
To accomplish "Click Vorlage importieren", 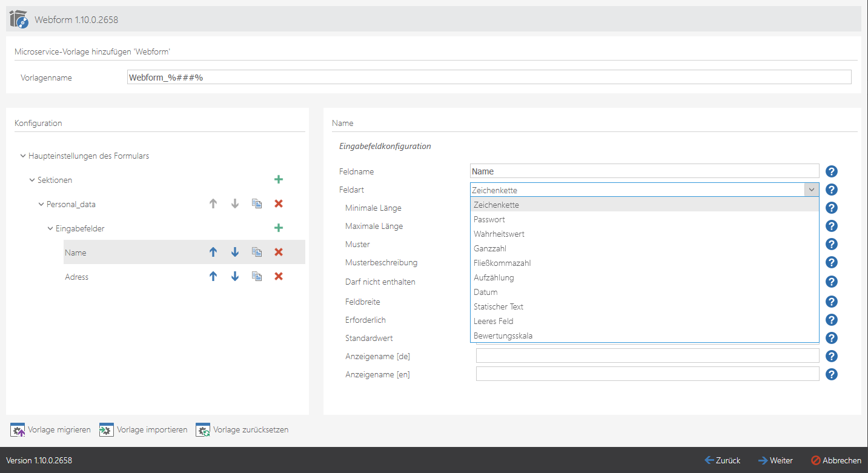I will tap(144, 430).
